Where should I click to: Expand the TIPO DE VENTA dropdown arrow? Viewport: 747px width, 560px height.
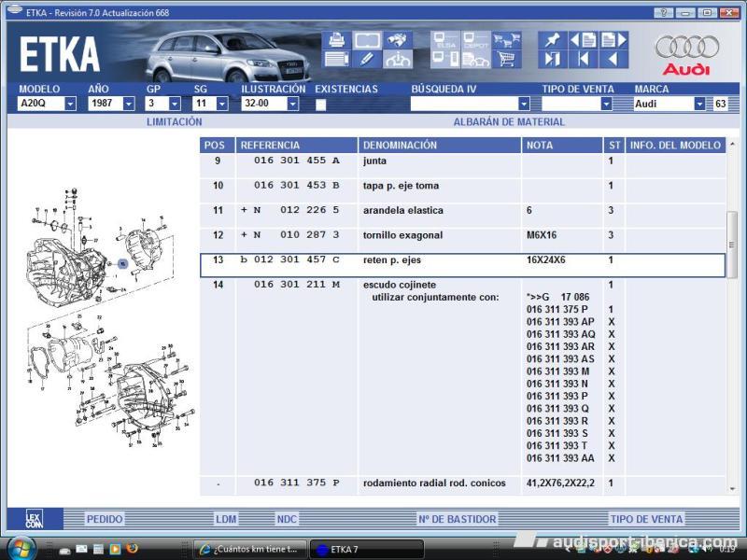coord(606,104)
